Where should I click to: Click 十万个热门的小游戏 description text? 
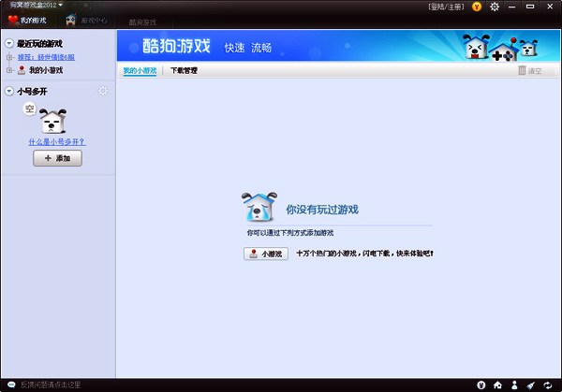pyautogui.click(x=365, y=254)
